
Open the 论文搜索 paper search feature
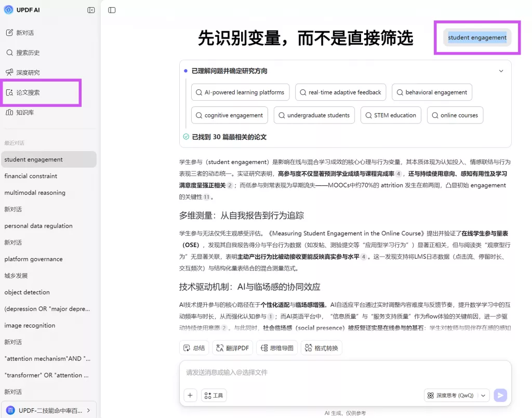pos(26,92)
